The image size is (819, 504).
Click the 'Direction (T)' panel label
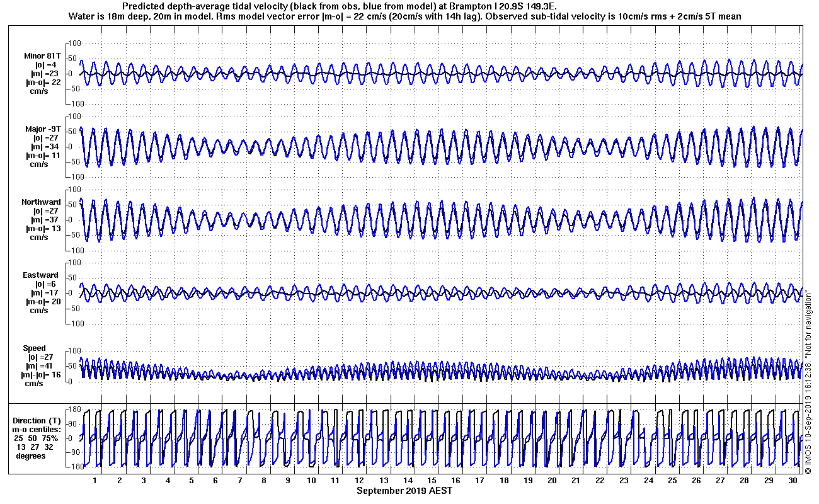[x=38, y=421]
